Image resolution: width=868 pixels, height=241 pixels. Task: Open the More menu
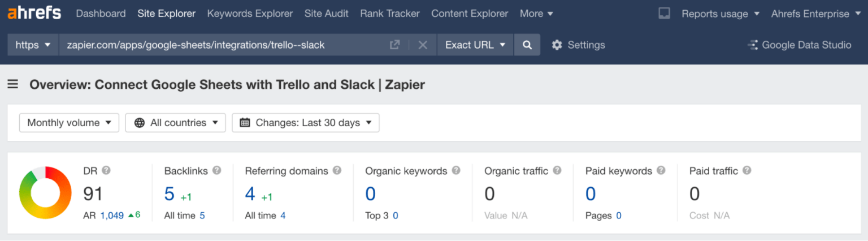pos(536,14)
